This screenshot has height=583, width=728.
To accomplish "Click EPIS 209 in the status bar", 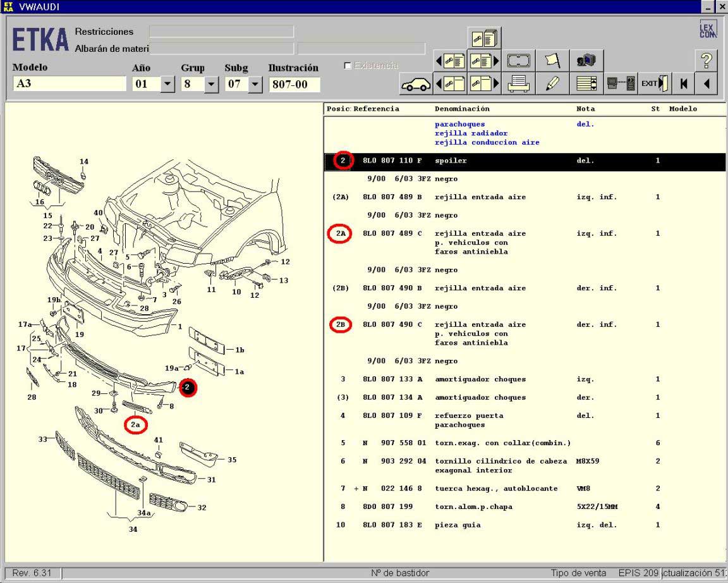I will (x=638, y=573).
